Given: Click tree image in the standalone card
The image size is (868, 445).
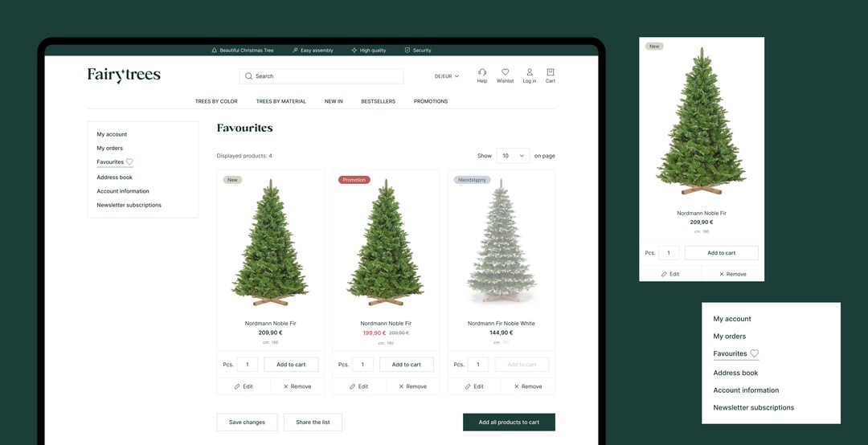Looking at the screenshot, I should coord(702,121).
